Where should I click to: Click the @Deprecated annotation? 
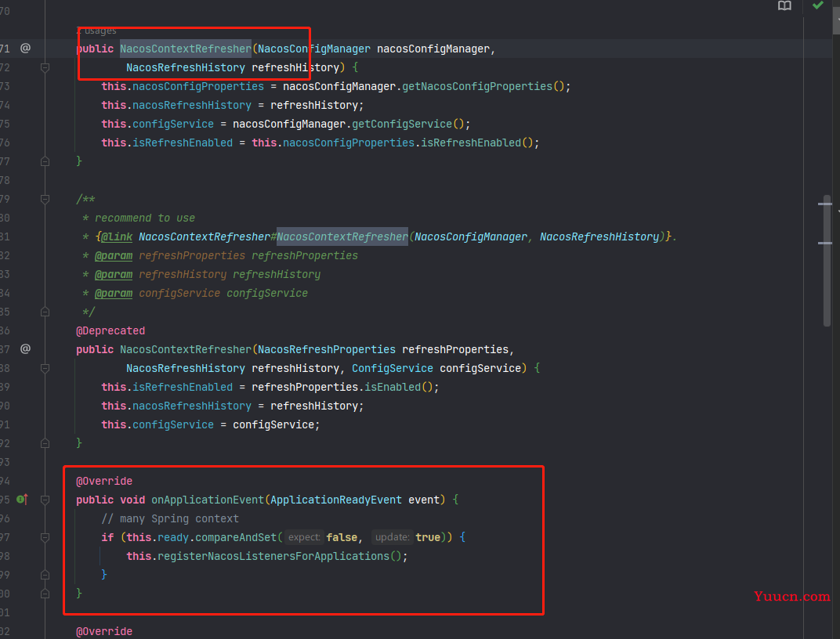point(110,330)
